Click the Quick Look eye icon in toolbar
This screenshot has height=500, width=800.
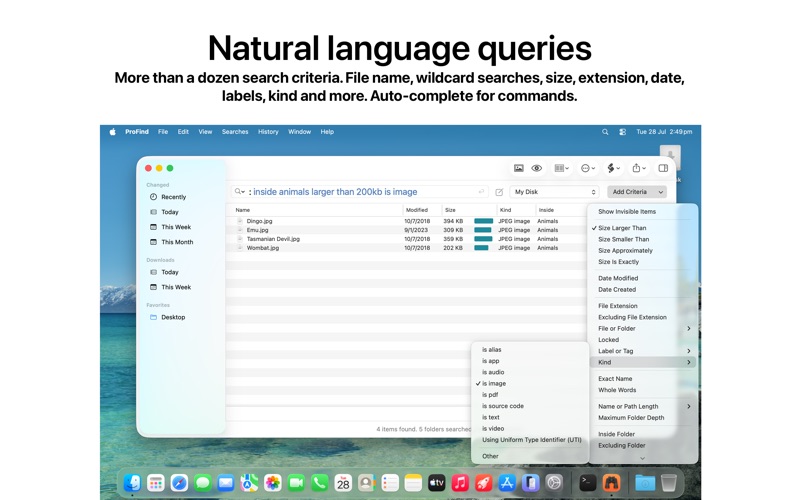tap(536, 168)
